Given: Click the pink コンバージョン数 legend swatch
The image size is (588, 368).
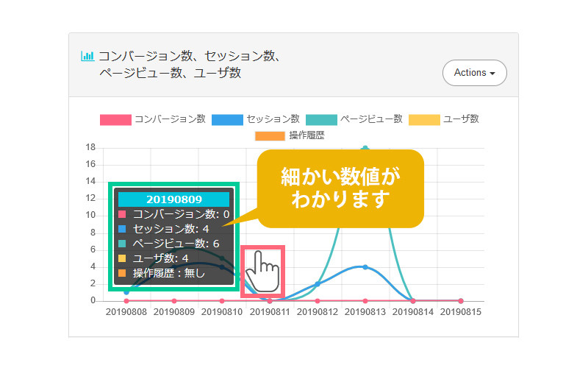Looking at the screenshot, I should (115, 119).
